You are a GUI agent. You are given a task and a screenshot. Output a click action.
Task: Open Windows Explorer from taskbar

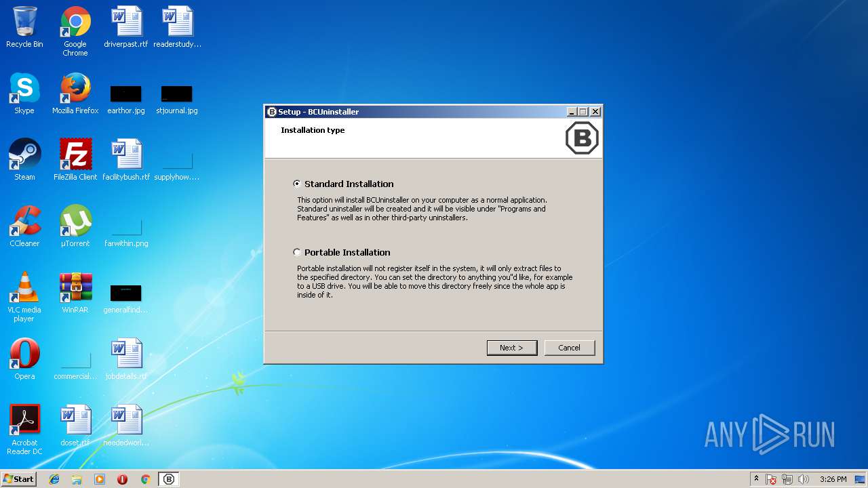77,479
